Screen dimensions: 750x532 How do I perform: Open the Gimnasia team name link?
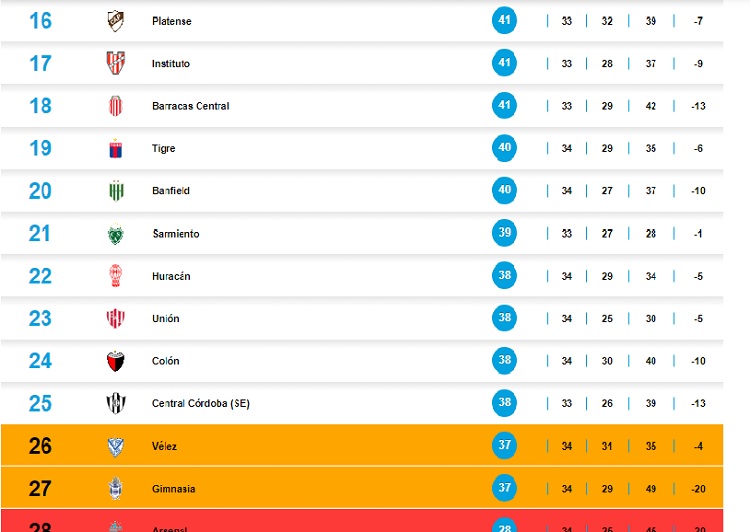tap(173, 489)
